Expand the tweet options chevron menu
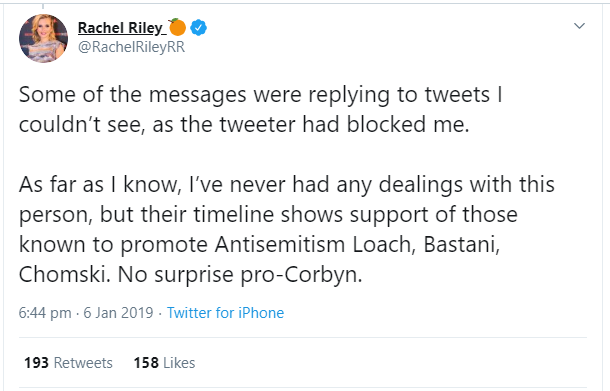 click(580, 26)
